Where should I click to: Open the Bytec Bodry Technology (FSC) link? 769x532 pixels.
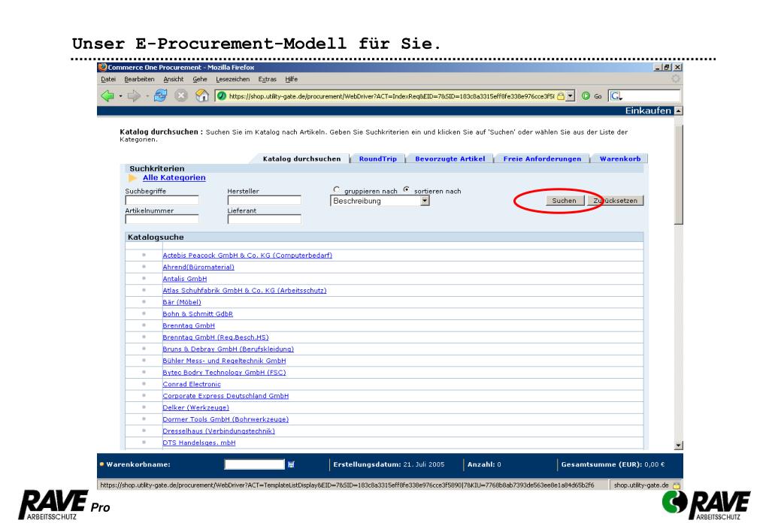(224, 373)
